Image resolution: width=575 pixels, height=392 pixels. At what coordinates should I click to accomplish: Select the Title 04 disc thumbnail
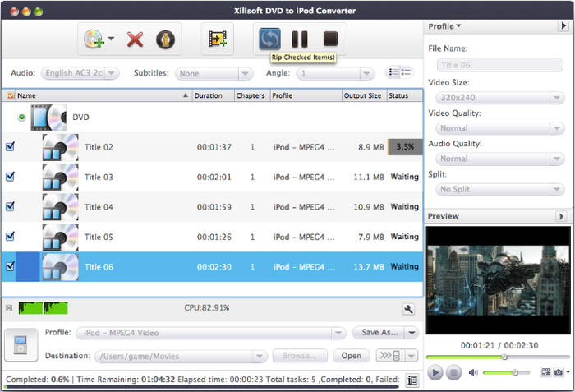(60, 207)
